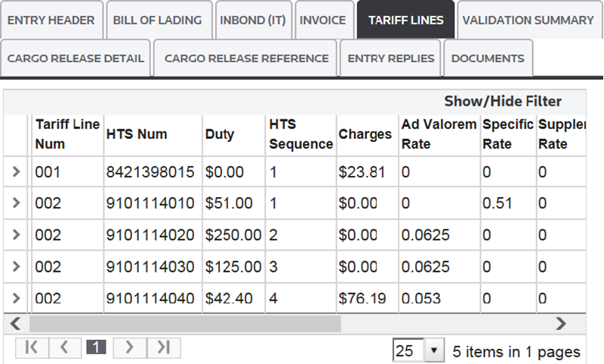The width and height of the screenshot is (604, 364).
Task: Go to the next page
Action: coord(130,347)
